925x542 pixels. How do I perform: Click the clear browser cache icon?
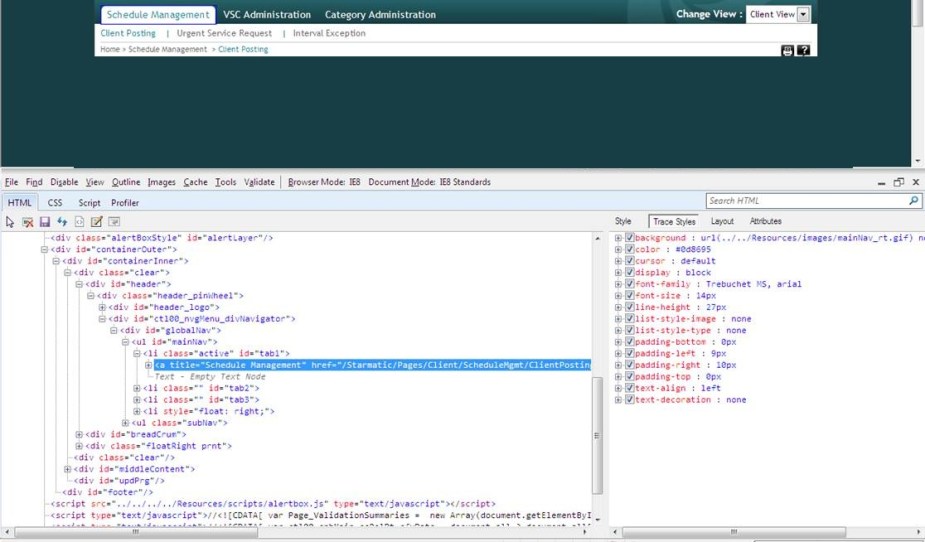click(x=28, y=222)
